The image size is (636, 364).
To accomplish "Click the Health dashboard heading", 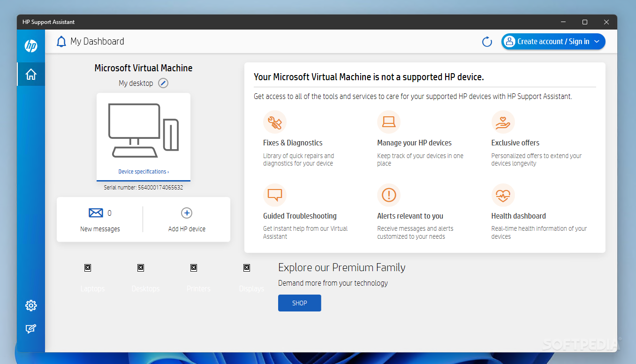I will point(518,216).
